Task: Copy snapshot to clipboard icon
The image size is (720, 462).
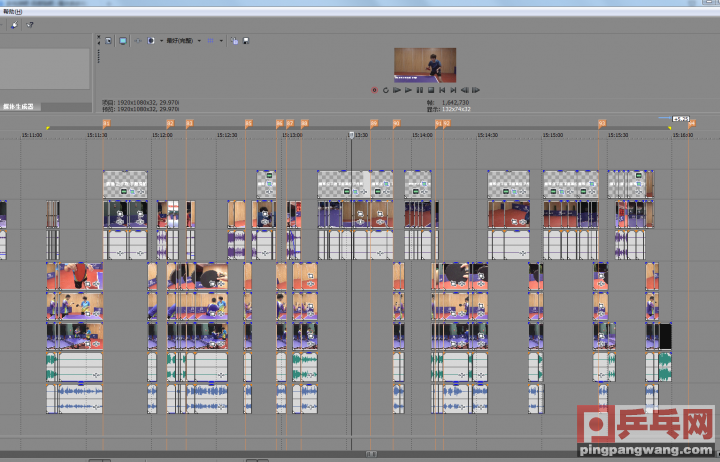Action: (235, 41)
